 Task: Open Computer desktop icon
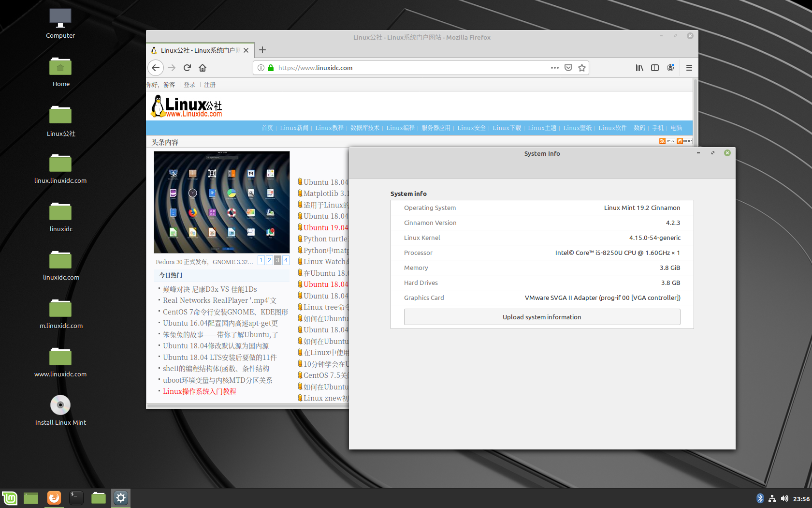pos(60,23)
